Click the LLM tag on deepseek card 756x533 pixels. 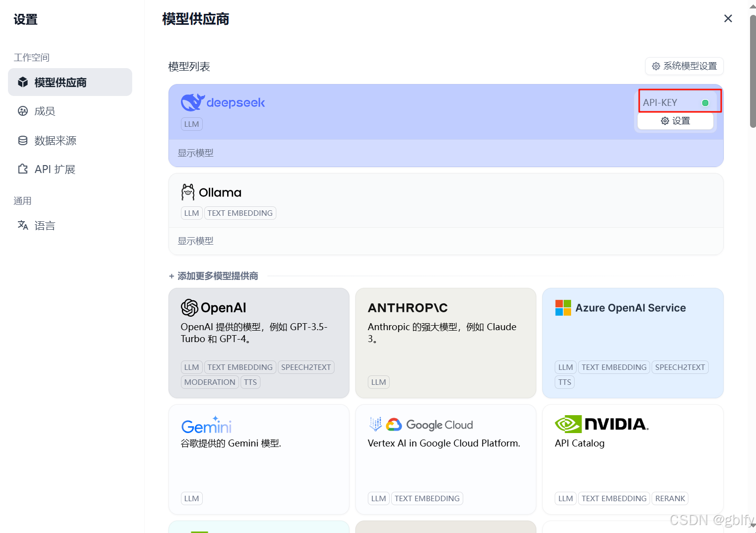pyautogui.click(x=191, y=124)
